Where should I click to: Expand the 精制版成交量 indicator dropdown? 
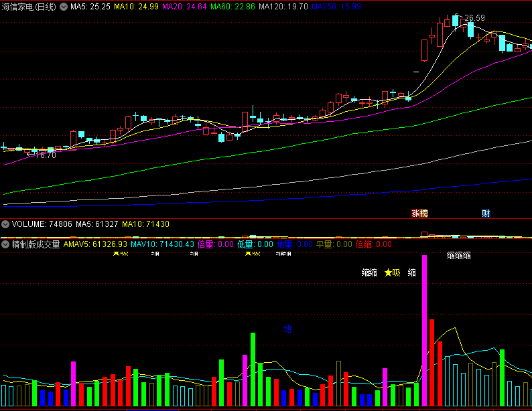click(x=5, y=244)
